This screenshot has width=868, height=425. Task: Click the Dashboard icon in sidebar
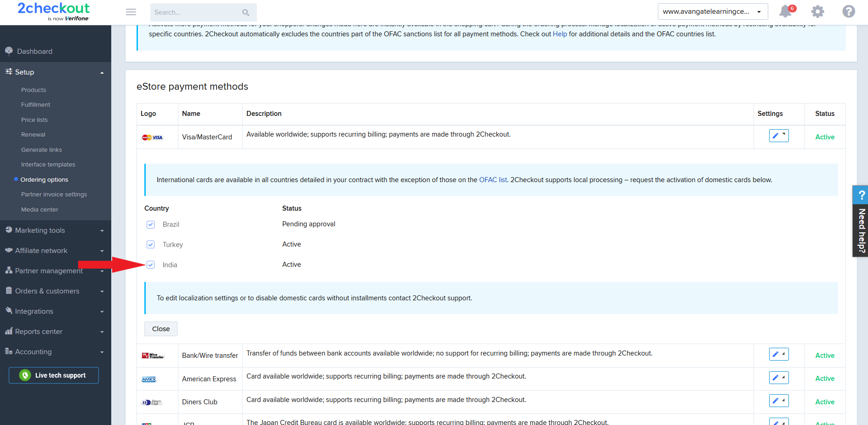pos(9,51)
